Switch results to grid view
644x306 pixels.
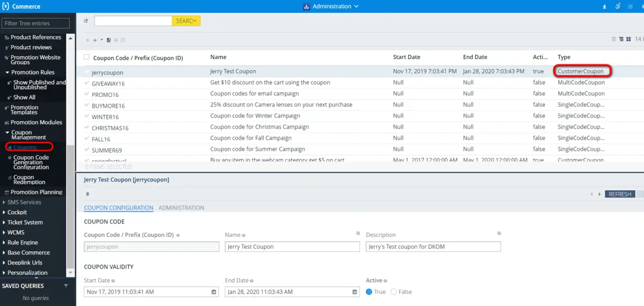click(x=628, y=39)
